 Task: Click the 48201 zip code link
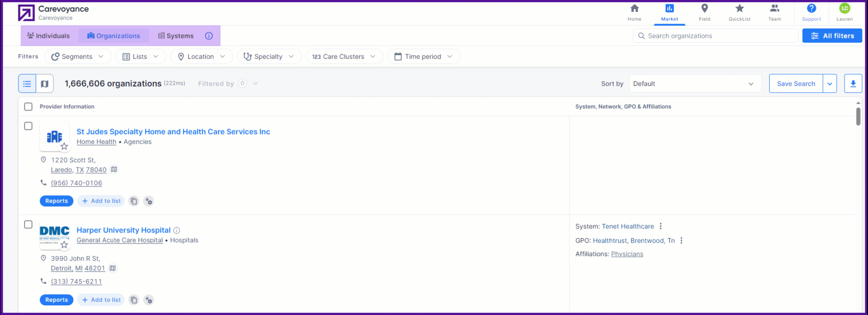pyautogui.click(x=95, y=268)
